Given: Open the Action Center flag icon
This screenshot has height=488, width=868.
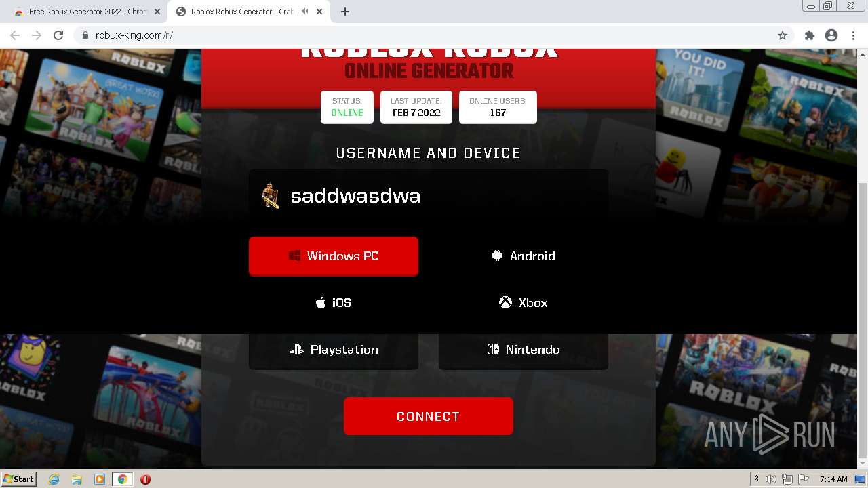Looking at the screenshot, I should pos(804,479).
